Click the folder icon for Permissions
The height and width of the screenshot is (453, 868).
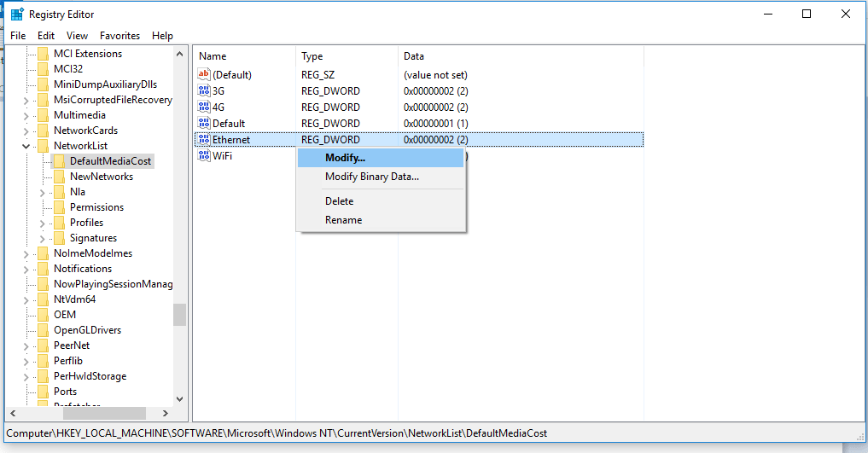pos(59,207)
